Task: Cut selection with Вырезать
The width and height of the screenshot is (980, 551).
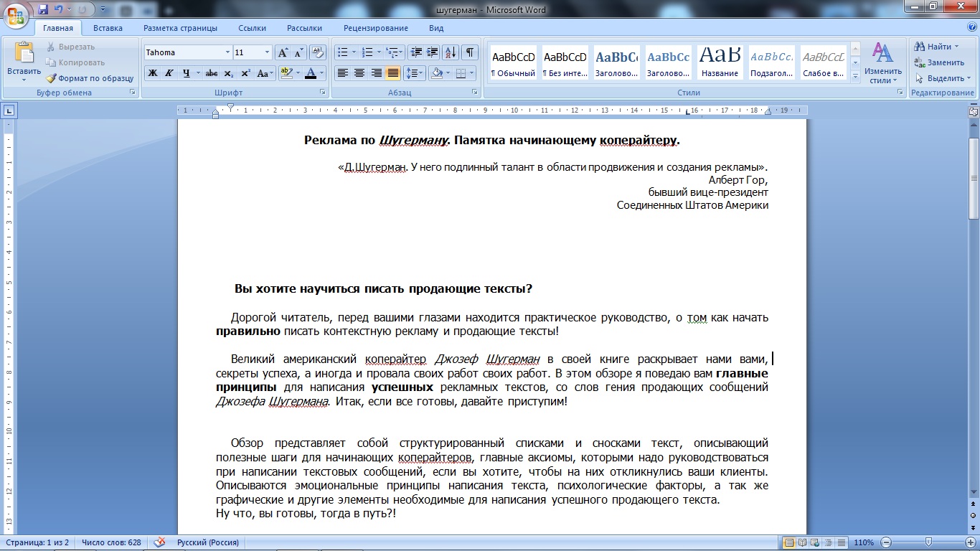Action: coord(70,47)
